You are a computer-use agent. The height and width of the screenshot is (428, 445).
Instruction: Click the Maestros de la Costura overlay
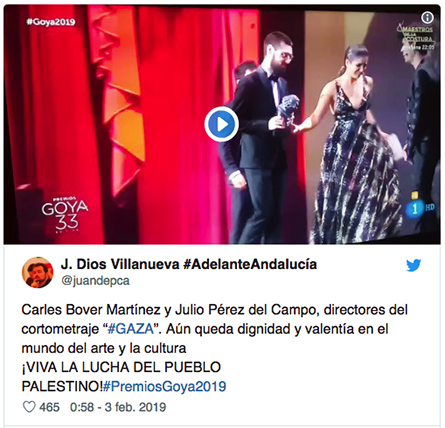point(416,36)
